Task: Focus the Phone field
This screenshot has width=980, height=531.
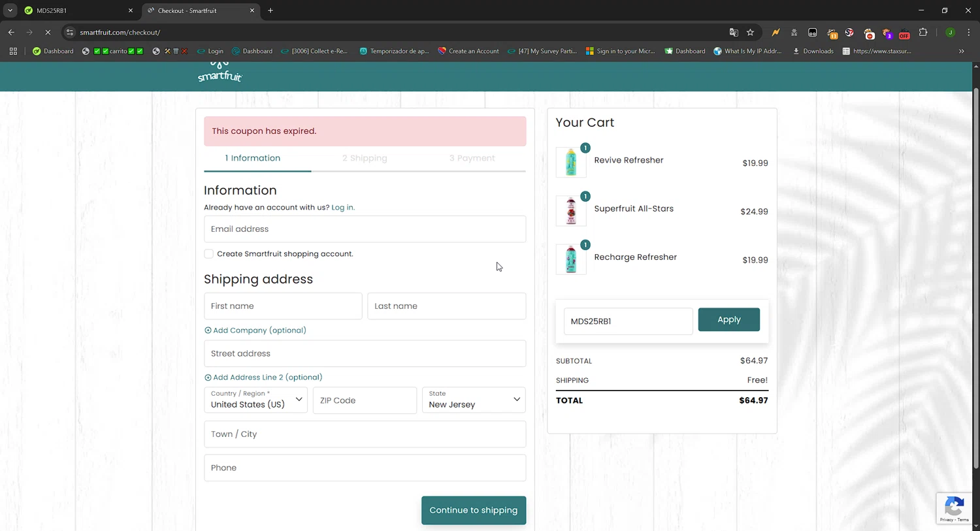Action: click(x=365, y=468)
